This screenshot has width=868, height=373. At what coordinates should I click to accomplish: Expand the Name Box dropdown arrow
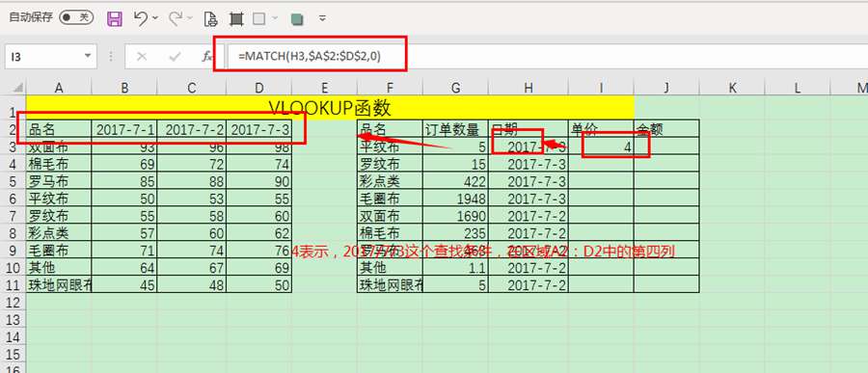point(88,56)
